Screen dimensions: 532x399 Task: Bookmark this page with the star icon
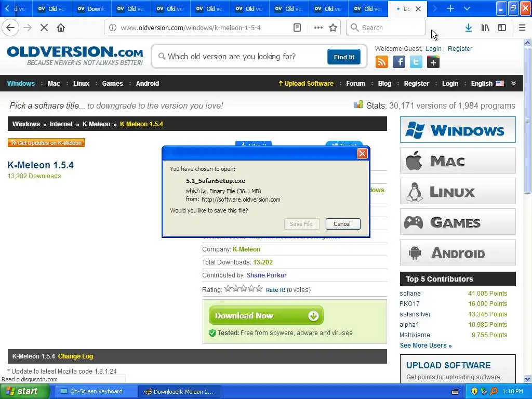pos(333,28)
